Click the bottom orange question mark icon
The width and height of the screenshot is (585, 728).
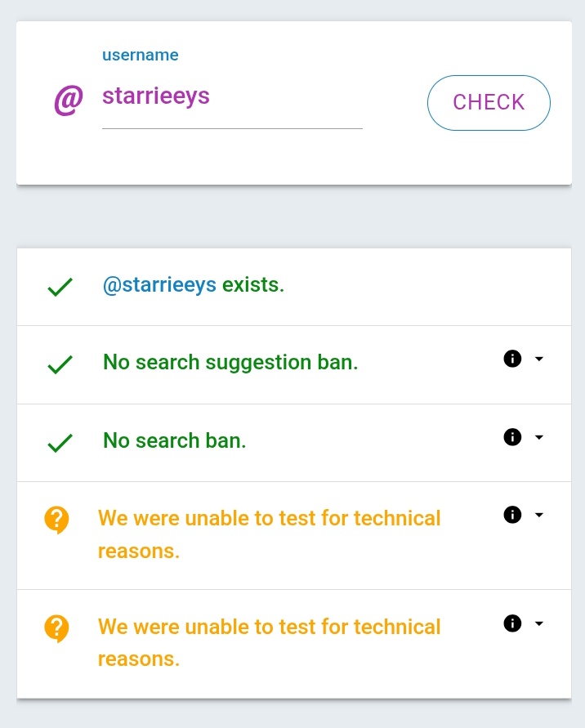[56, 628]
